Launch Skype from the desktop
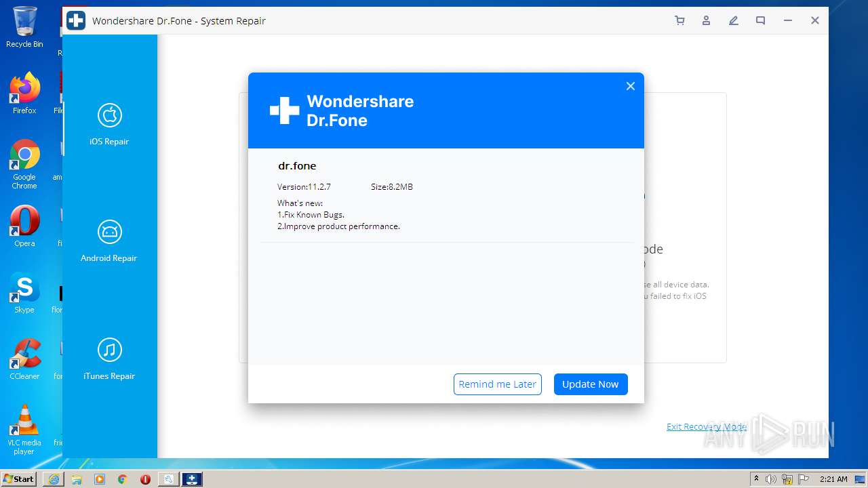868x488 pixels. [24, 293]
